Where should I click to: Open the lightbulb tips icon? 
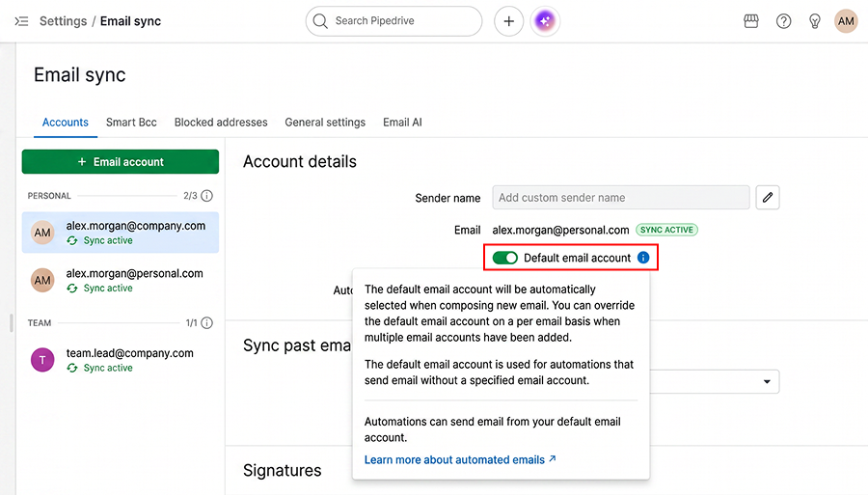pos(815,21)
